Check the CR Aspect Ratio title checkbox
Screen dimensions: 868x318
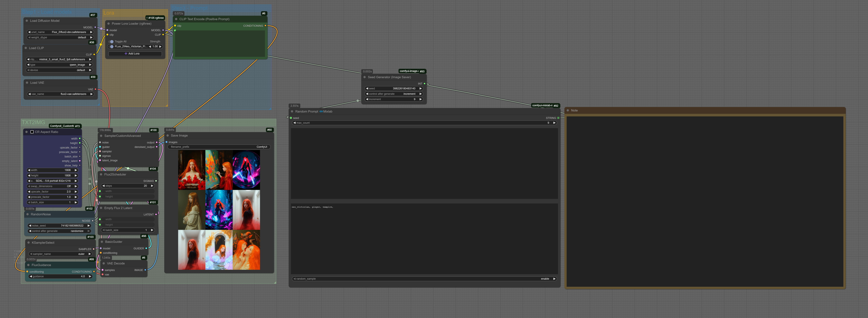pyautogui.click(x=32, y=132)
